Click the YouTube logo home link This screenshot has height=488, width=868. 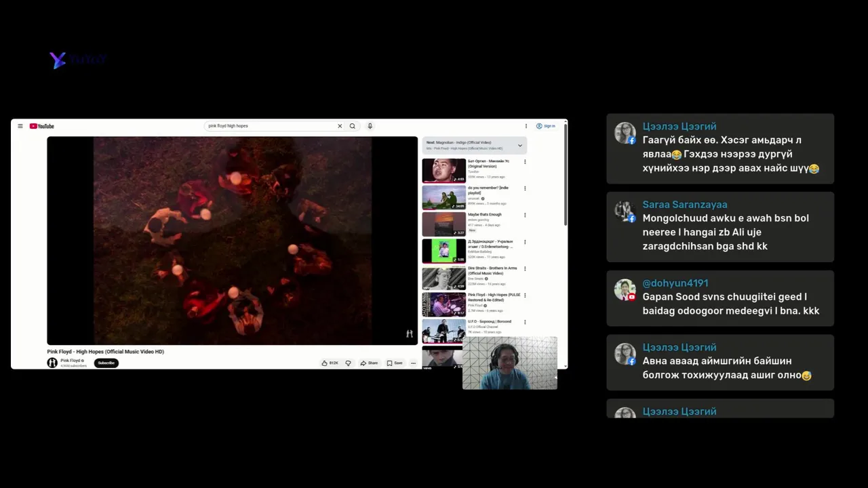tap(42, 126)
